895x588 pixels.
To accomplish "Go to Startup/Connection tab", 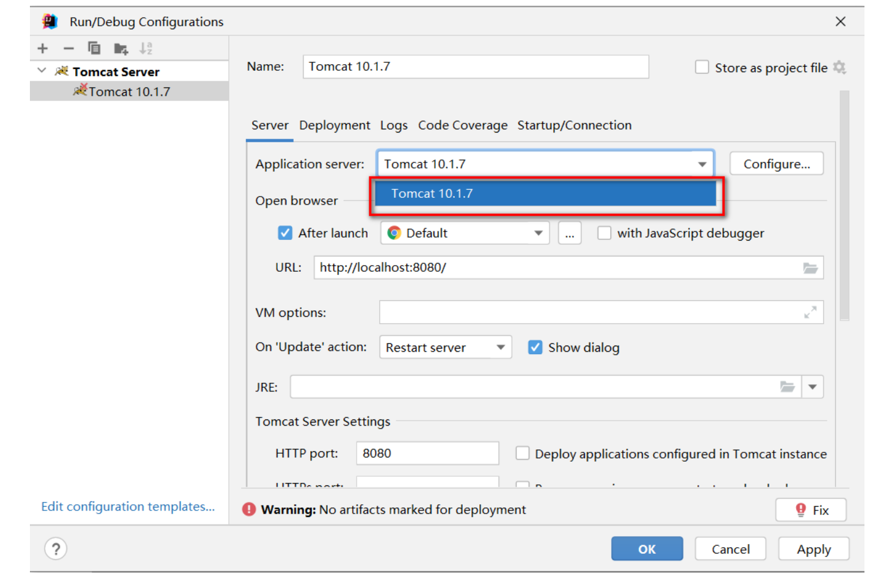I will pyautogui.click(x=574, y=126).
